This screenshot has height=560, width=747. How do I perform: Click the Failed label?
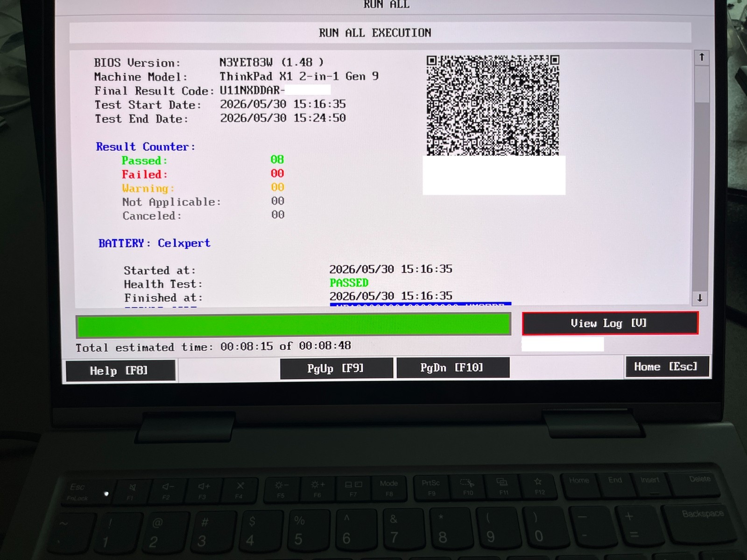[144, 175]
